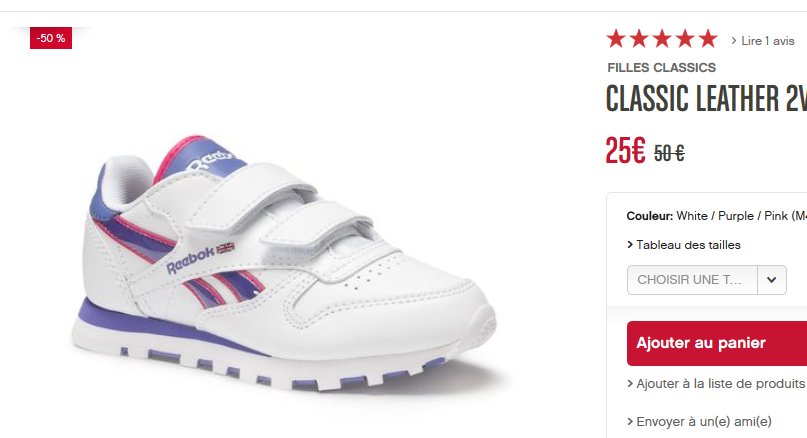Open the Tableau des tailles size chart

688,245
